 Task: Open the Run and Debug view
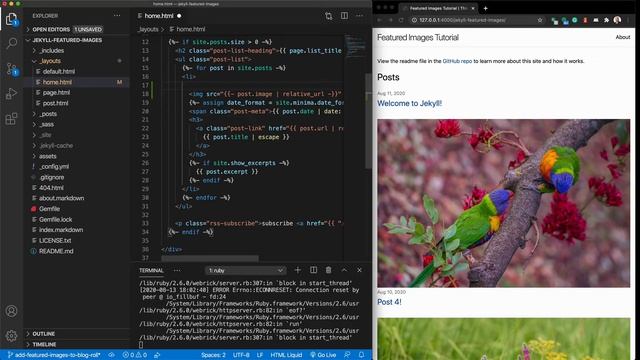(11, 93)
